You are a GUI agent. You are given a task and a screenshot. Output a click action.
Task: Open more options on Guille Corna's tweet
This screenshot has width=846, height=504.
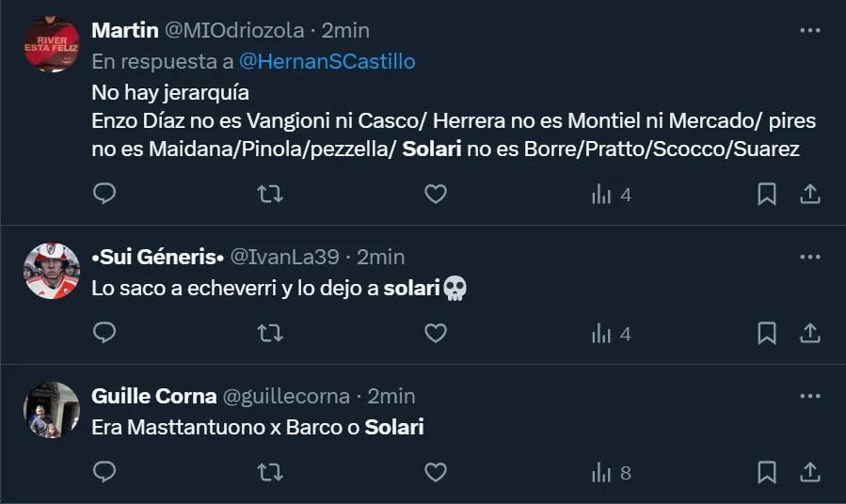[x=809, y=396]
